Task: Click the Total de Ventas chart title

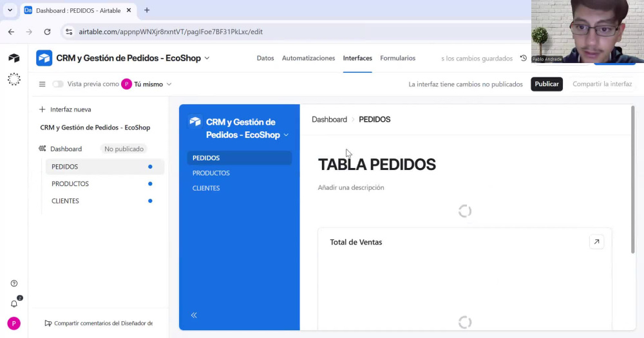Action: coord(355,242)
